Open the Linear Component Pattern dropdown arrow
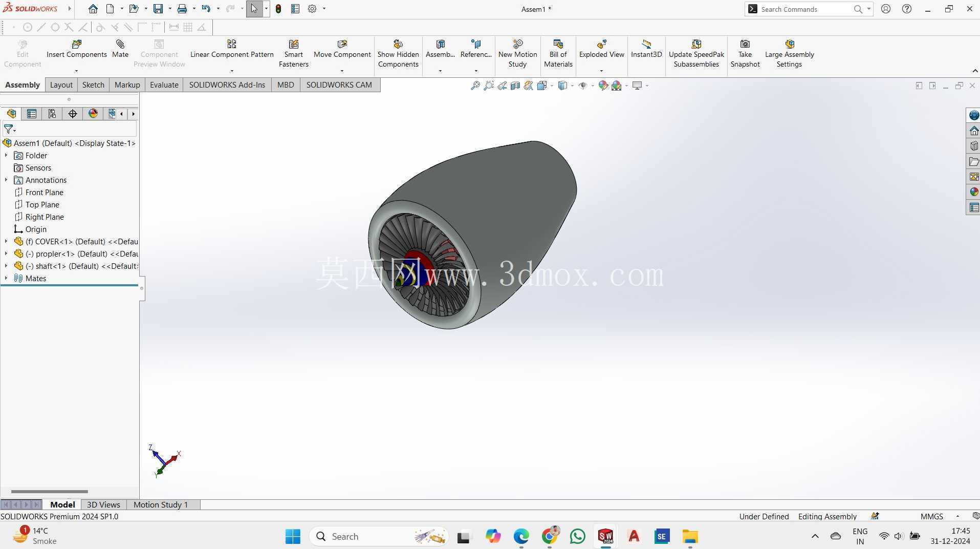 pos(232,71)
